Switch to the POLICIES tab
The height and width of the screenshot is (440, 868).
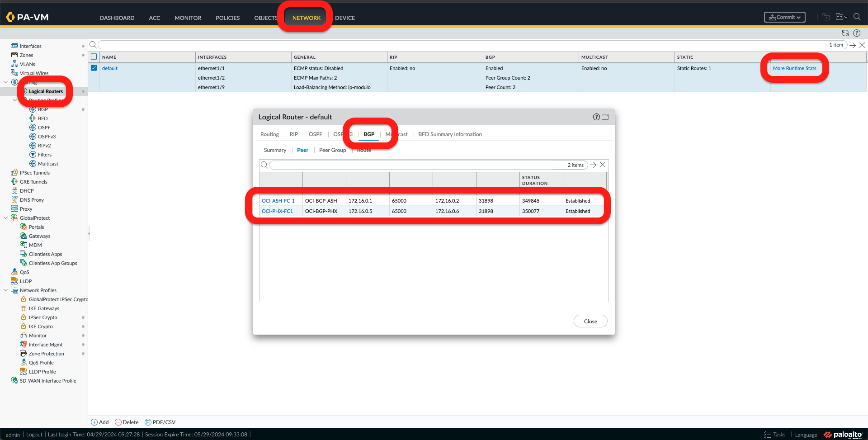coord(227,18)
